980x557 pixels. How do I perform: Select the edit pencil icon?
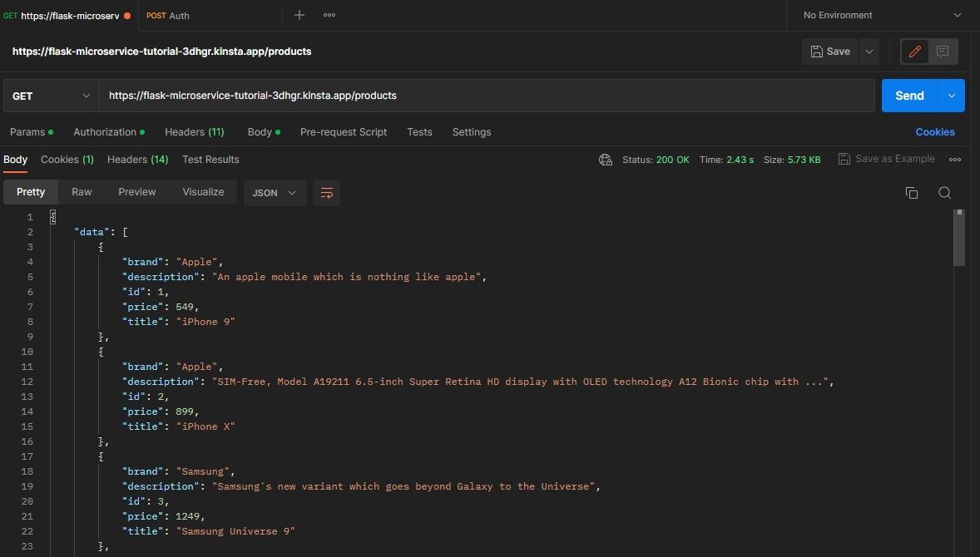(914, 51)
